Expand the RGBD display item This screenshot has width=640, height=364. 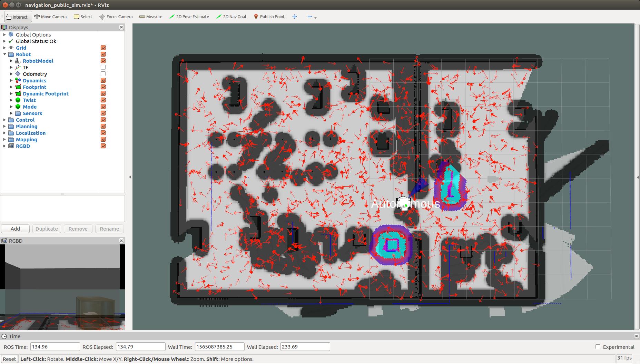tap(4, 146)
